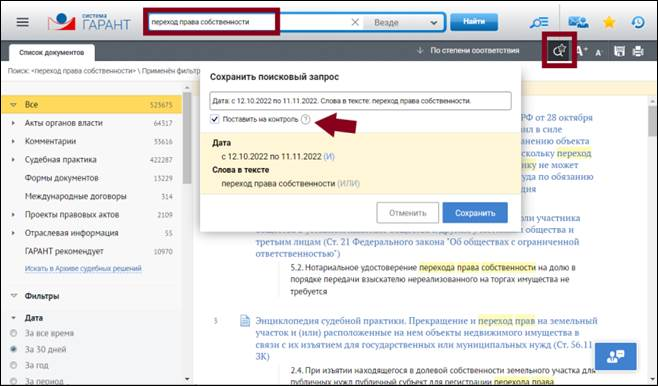The width and height of the screenshot is (658, 386).
Task: Open the Искать в Архиве судебных решений link
Action: coord(83,269)
